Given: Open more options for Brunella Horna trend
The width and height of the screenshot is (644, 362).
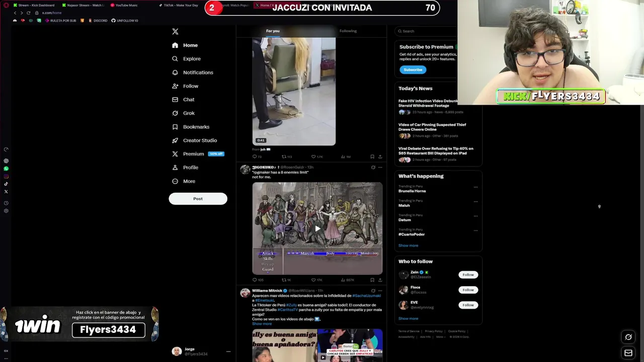Looking at the screenshot, I should pyautogui.click(x=475, y=187).
